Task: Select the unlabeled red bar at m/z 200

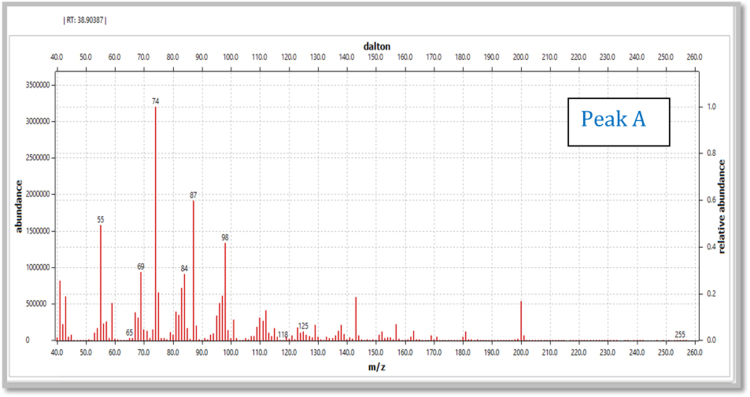Action: [521, 320]
